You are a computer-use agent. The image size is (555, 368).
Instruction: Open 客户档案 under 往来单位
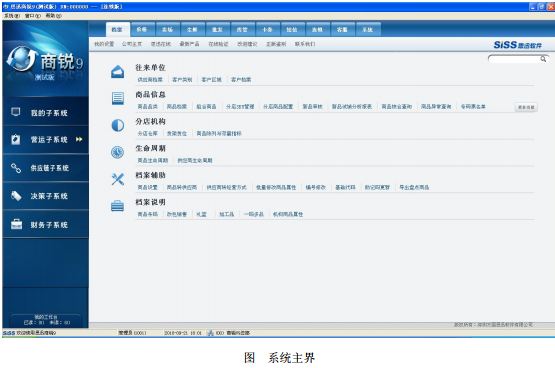(x=241, y=80)
